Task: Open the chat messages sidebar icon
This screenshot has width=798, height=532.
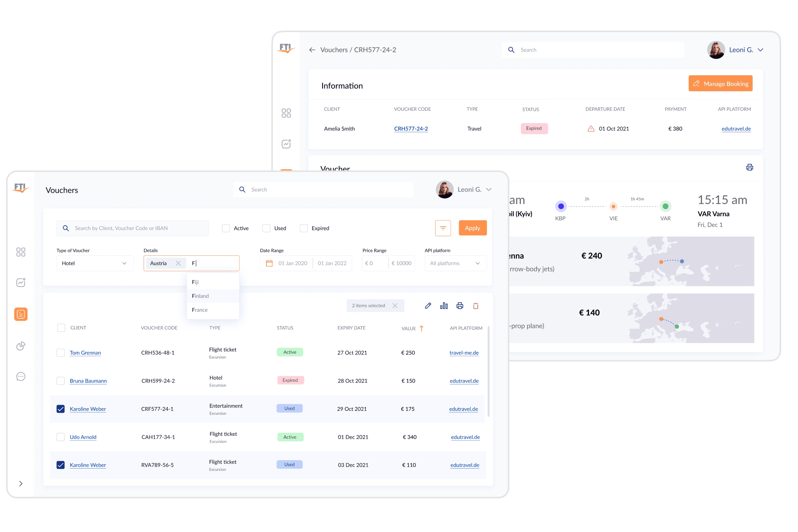Action: (x=21, y=377)
